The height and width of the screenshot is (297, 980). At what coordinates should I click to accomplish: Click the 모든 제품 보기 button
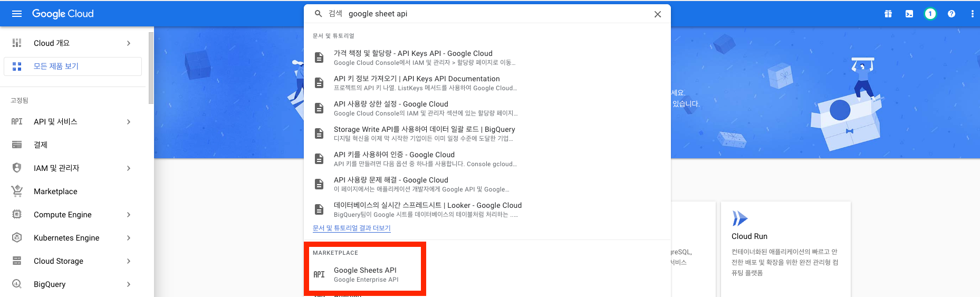pos(73,66)
